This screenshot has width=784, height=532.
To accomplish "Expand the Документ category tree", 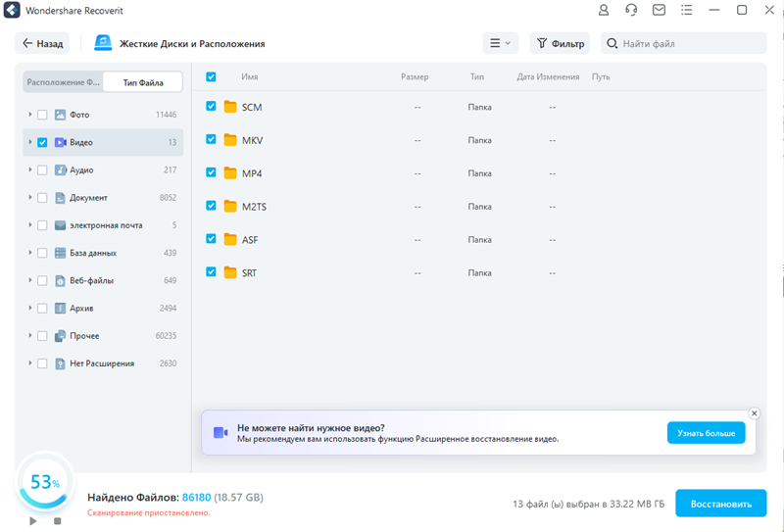I will [x=29, y=198].
